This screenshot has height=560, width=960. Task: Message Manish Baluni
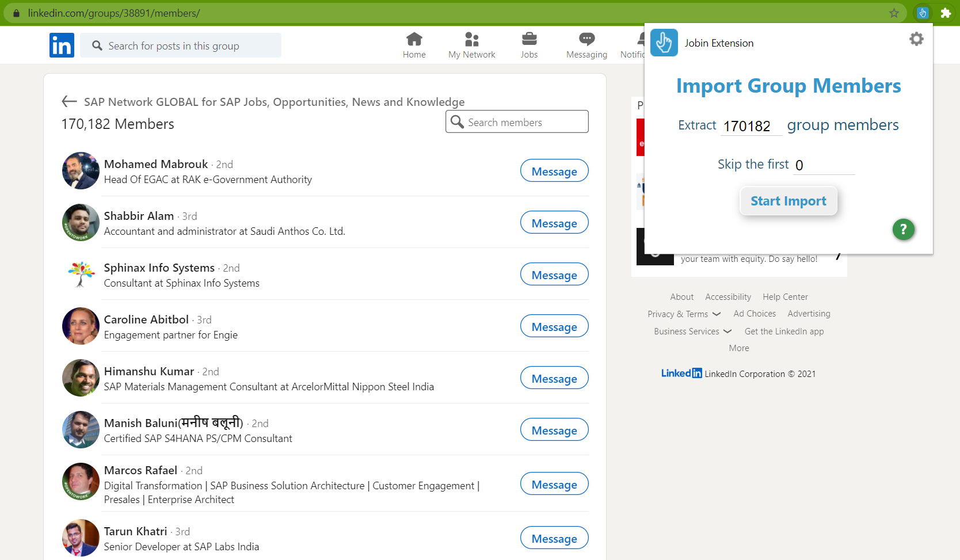click(x=554, y=430)
